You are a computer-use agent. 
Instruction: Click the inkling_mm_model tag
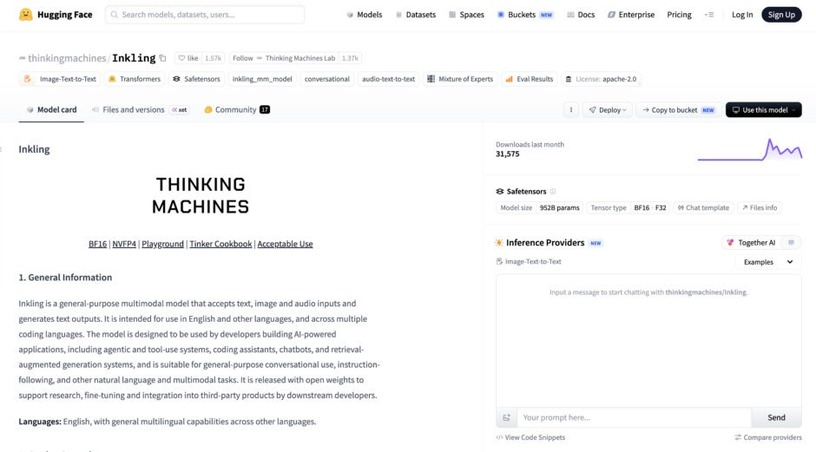pos(262,79)
